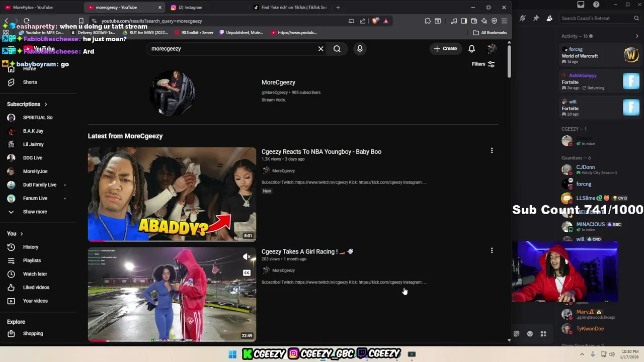Image resolution: width=644 pixels, height=362 pixels.
Task: Open Discord pinned messages
Action: pos(536,18)
